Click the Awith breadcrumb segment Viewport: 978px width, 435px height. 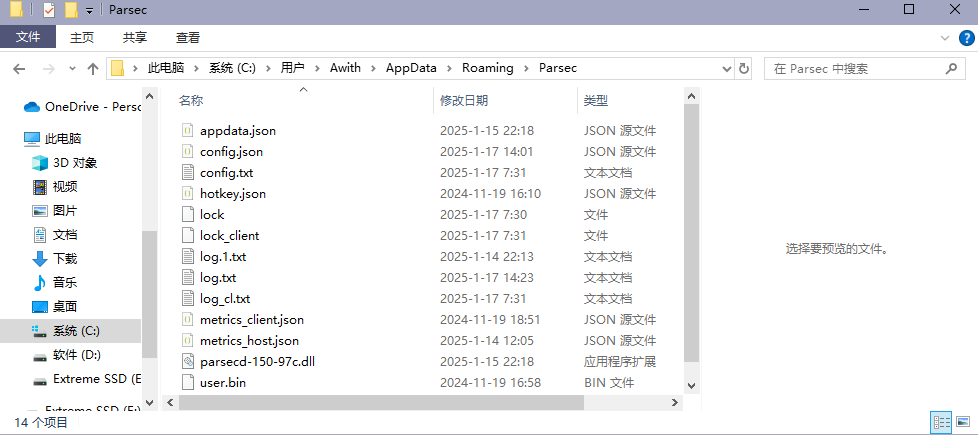(x=346, y=68)
